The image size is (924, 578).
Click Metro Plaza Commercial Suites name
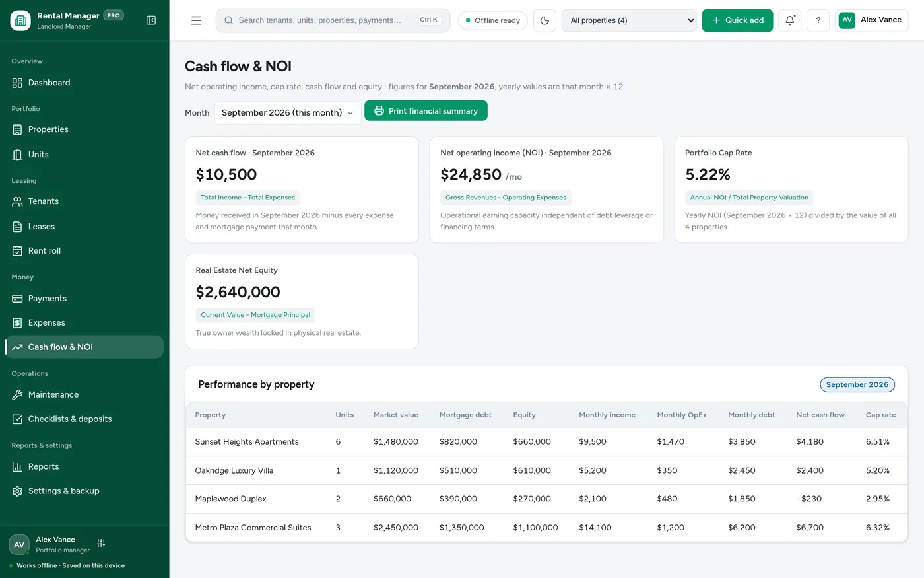(x=253, y=528)
